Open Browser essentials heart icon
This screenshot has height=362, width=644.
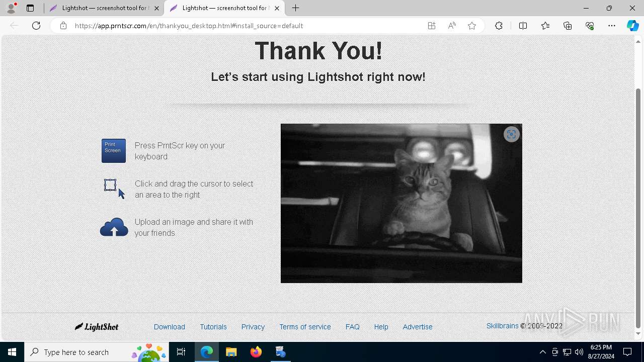coord(590,26)
